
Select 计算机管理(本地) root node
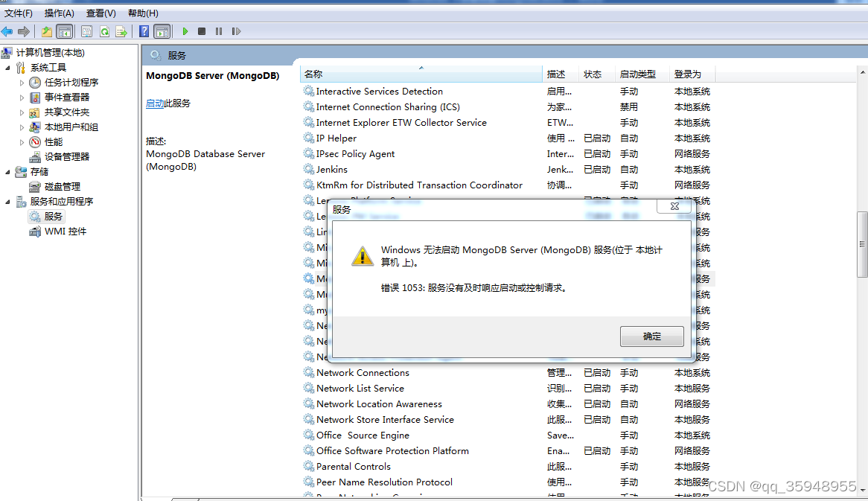51,53
